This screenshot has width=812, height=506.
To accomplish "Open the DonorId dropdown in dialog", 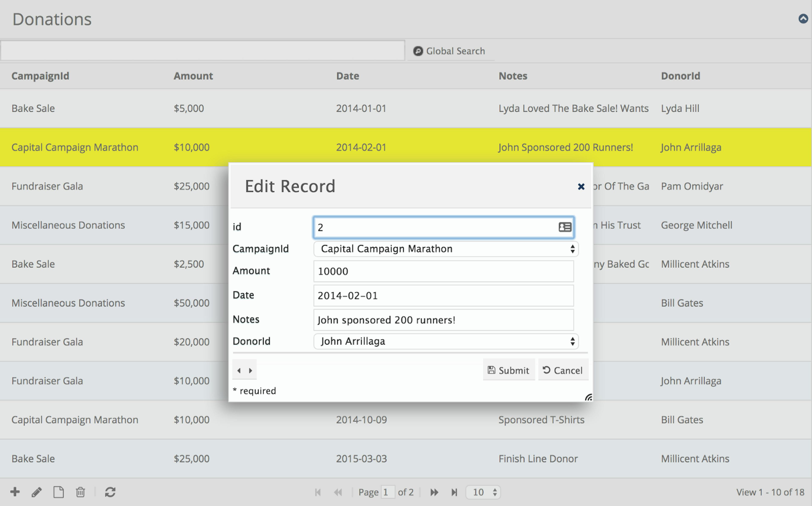I will [446, 341].
